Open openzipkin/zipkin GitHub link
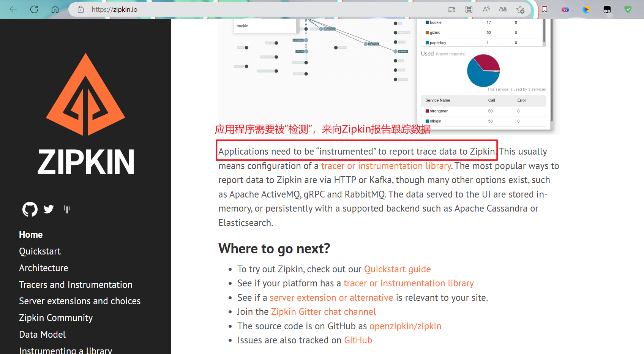 (405, 326)
